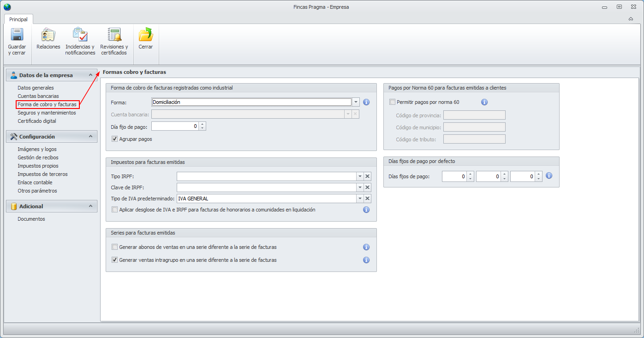Open Documentos under Adicional

[x=31, y=219]
